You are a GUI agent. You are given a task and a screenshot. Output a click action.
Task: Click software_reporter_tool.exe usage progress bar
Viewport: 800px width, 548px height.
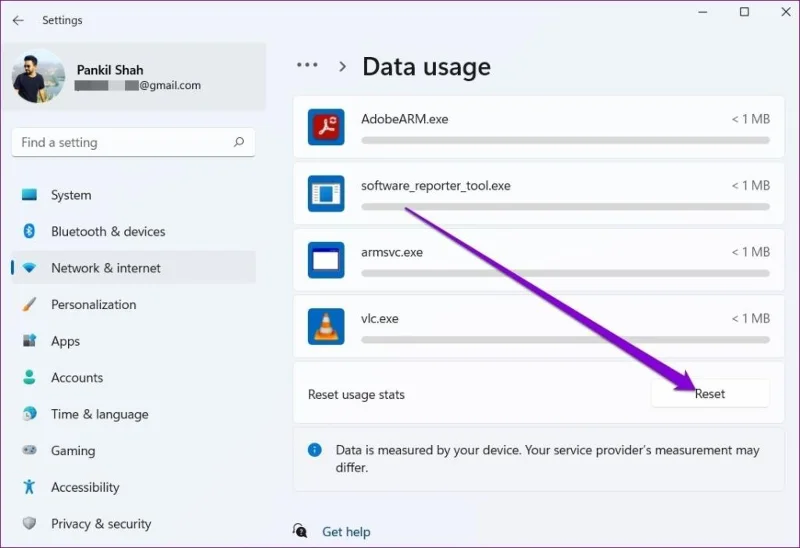click(x=565, y=207)
